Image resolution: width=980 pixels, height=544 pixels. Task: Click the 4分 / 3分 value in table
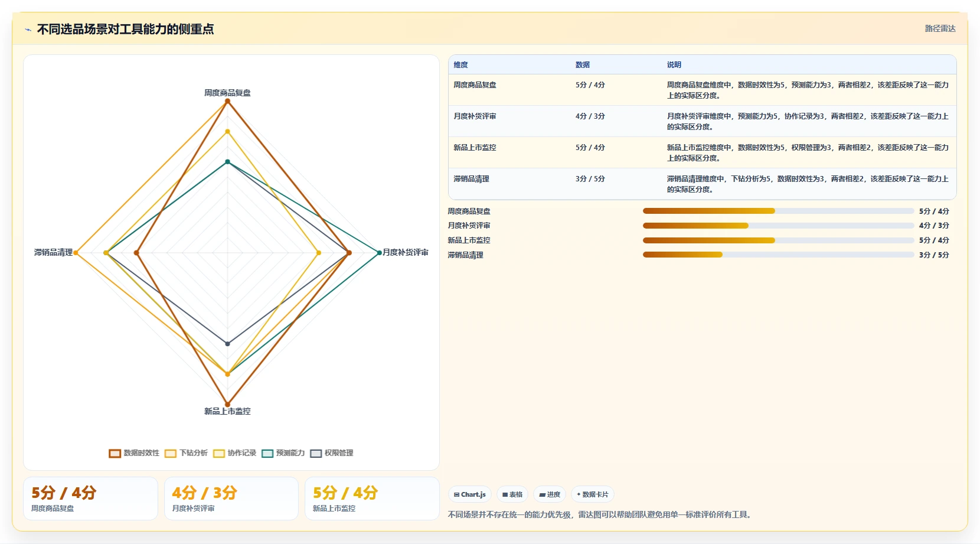click(590, 116)
